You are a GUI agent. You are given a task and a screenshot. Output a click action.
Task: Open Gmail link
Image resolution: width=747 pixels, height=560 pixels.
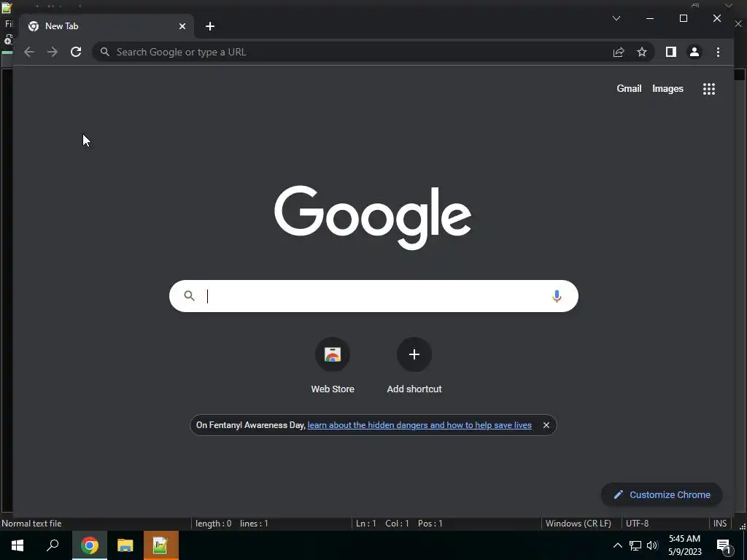click(x=629, y=88)
